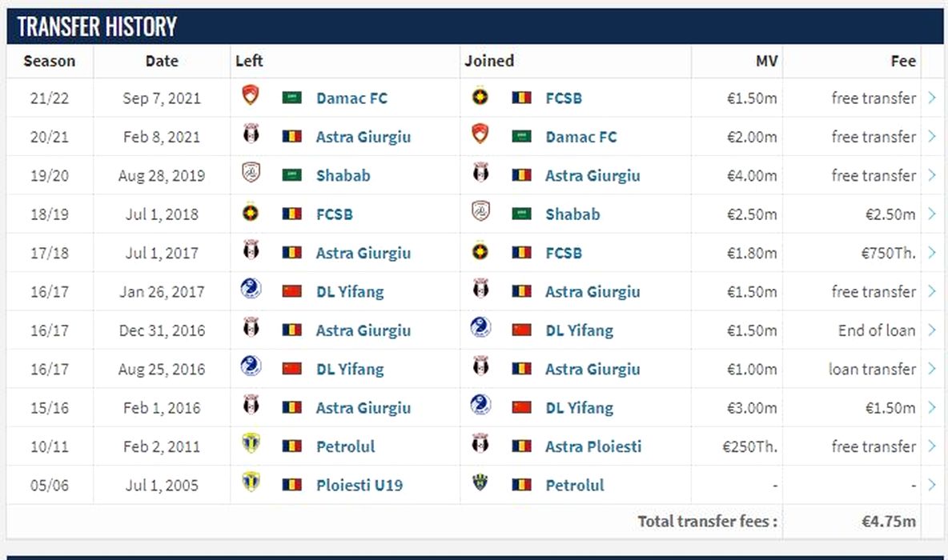Click China flag in Aug 25, 2016 row
The image size is (948, 560).
click(x=292, y=369)
